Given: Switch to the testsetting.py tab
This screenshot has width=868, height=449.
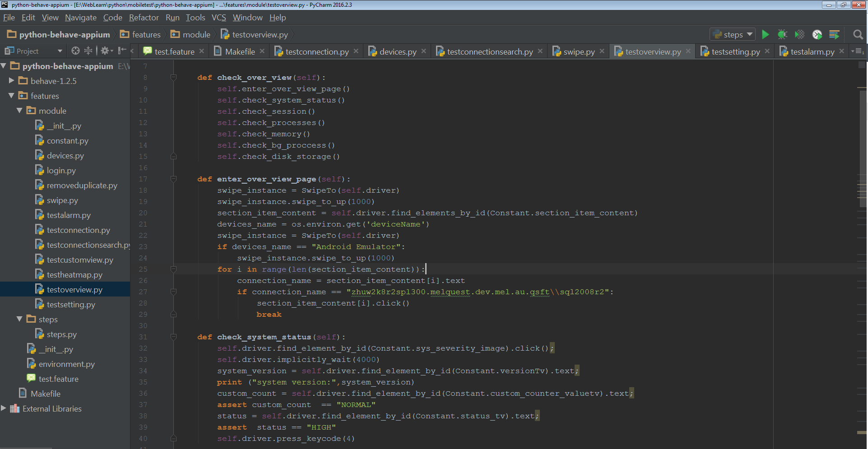Looking at the screenshot, I should [735, 51].
